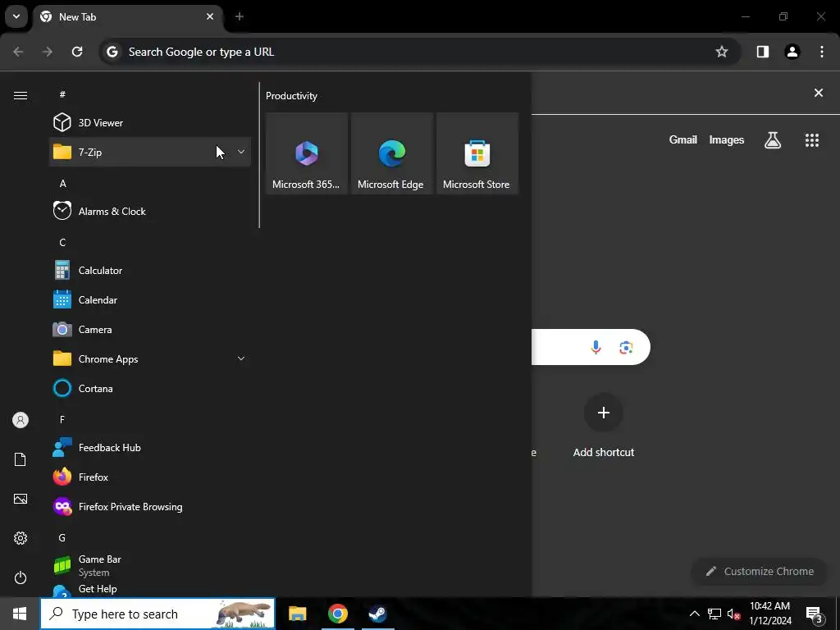Select the New Tab tab in Chrome
Screen dimensions: 840x630
[129, 17]
